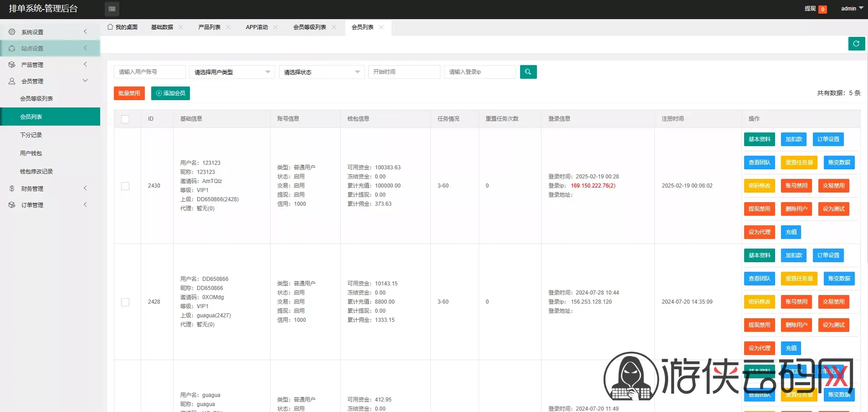Click the 请输入用户账号 input field

pos(150,72)
